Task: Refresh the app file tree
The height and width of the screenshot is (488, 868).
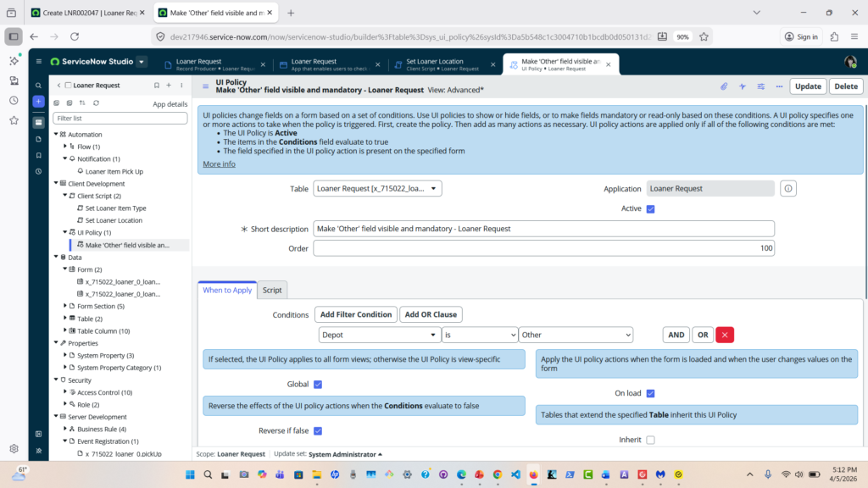Action: click(x=96, y=103)
